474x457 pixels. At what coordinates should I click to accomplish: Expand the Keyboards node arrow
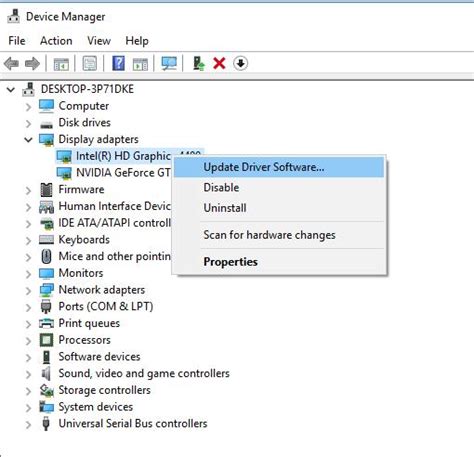click(29, 240)
